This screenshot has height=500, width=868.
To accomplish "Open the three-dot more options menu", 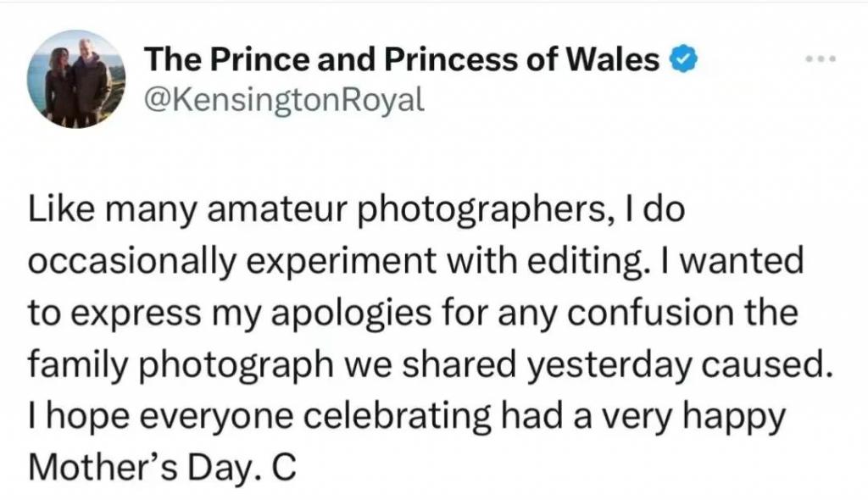I will coord(821,60).
